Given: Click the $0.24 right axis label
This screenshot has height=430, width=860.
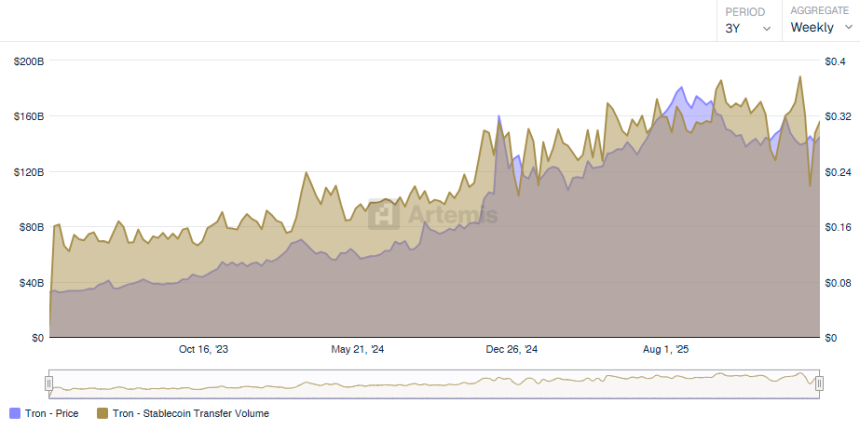Looking at the screenshot, I should 838,172.
